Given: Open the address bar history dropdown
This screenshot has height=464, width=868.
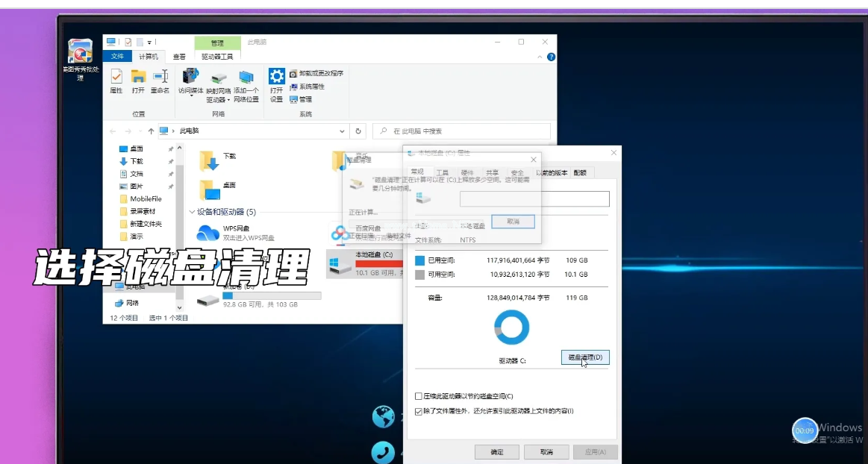Looking at the screenshot, I should click(x=342, y=131).
